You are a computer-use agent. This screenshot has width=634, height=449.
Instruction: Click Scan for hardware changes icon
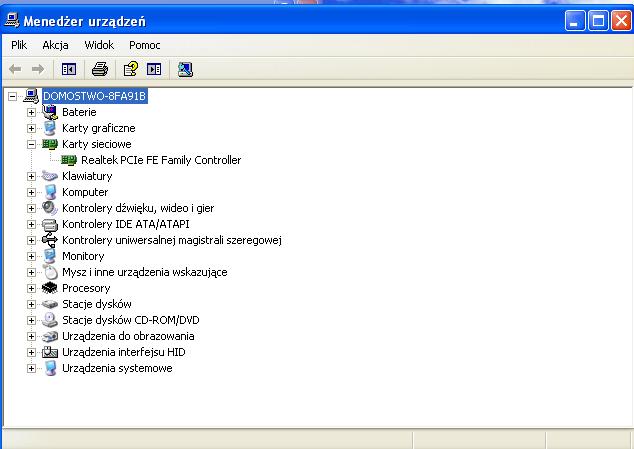pos(185,69)
